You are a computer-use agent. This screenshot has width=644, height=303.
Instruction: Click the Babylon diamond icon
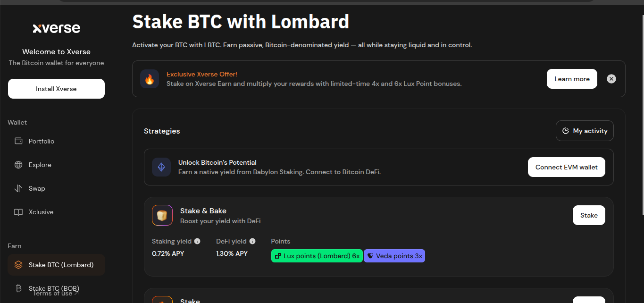click(x=161, y=167)
